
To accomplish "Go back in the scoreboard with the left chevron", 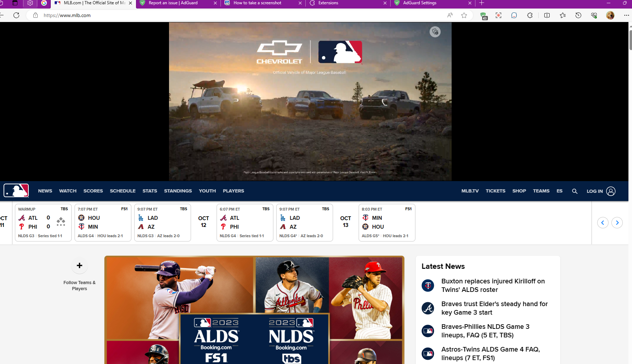I will click(603, 223).
